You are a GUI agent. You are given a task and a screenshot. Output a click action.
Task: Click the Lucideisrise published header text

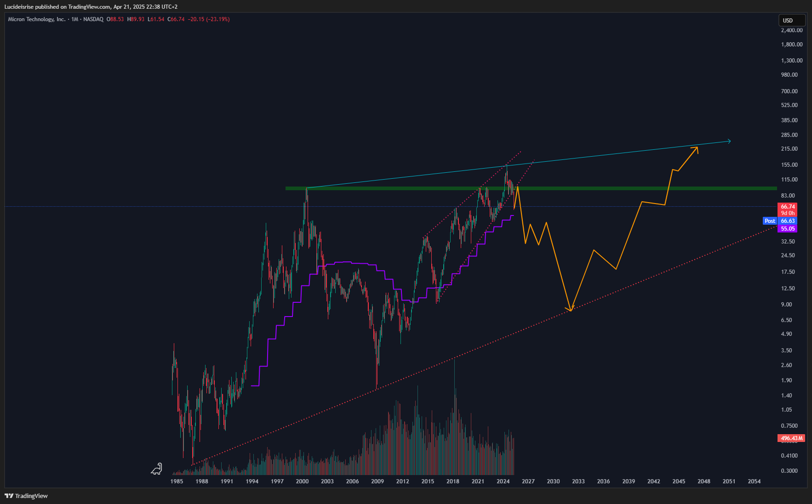[x=91, y=7]
